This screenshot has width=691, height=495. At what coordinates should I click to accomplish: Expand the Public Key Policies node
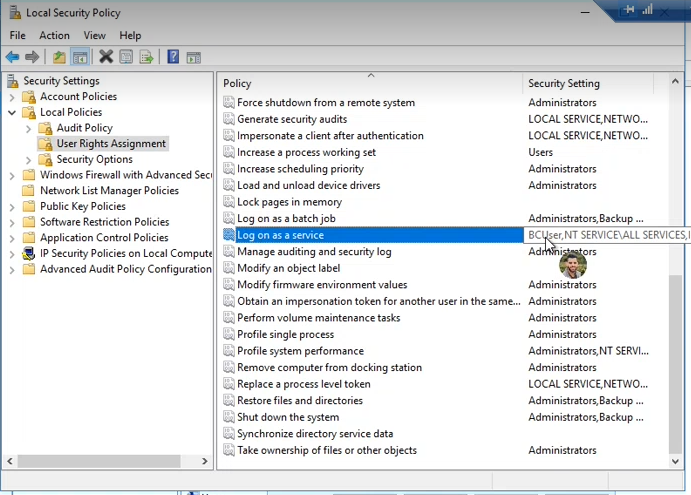(12, 207)
